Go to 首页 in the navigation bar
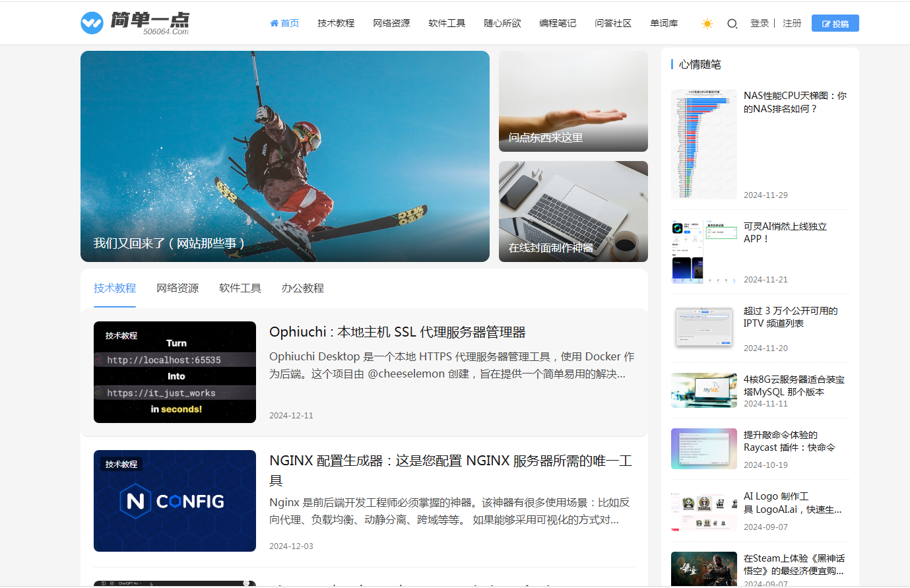The width and height of the screenshot is (910, 588). coord(284,23)
